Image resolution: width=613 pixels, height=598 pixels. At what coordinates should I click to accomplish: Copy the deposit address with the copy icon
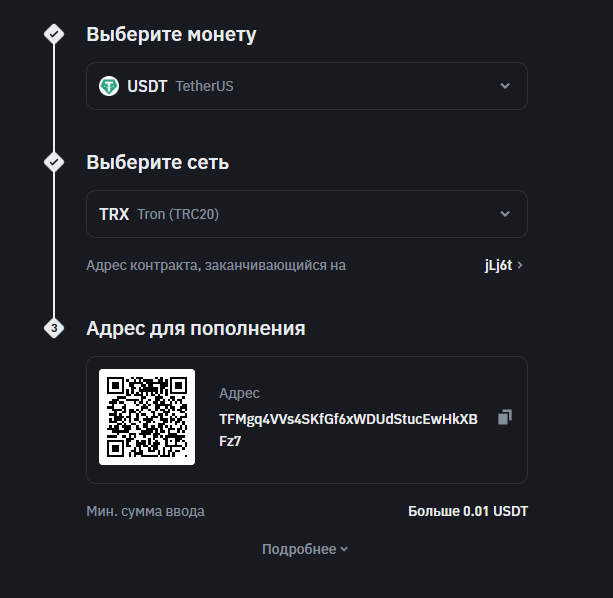point(505,417)
